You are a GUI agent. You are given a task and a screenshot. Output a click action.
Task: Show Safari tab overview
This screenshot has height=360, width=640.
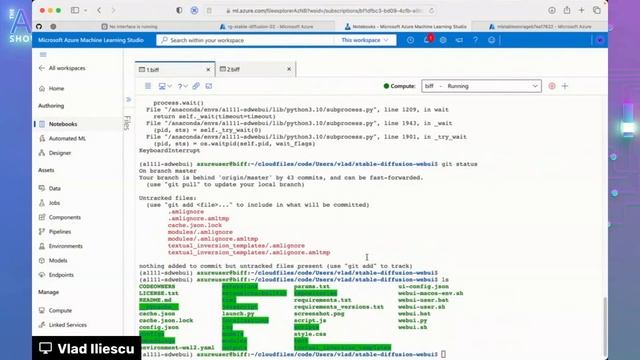pyautogui.click(x=597, y=10)
